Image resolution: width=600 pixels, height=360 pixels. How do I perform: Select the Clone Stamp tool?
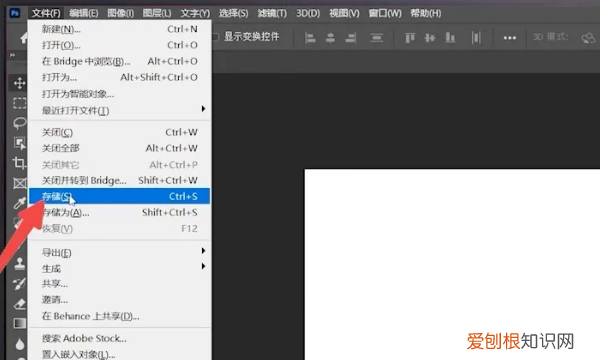point(19,263)
